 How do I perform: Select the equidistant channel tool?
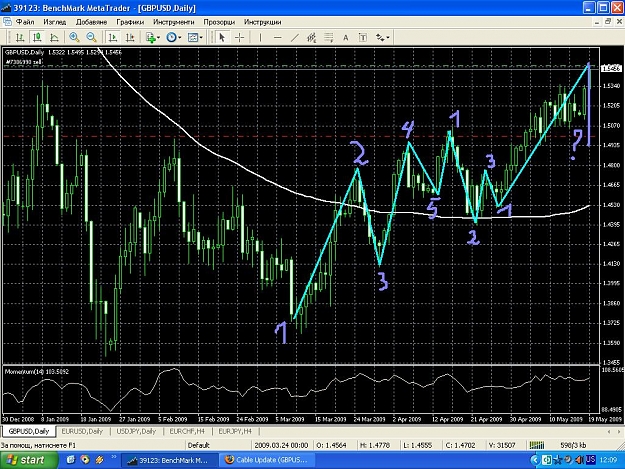click(312, 38)
